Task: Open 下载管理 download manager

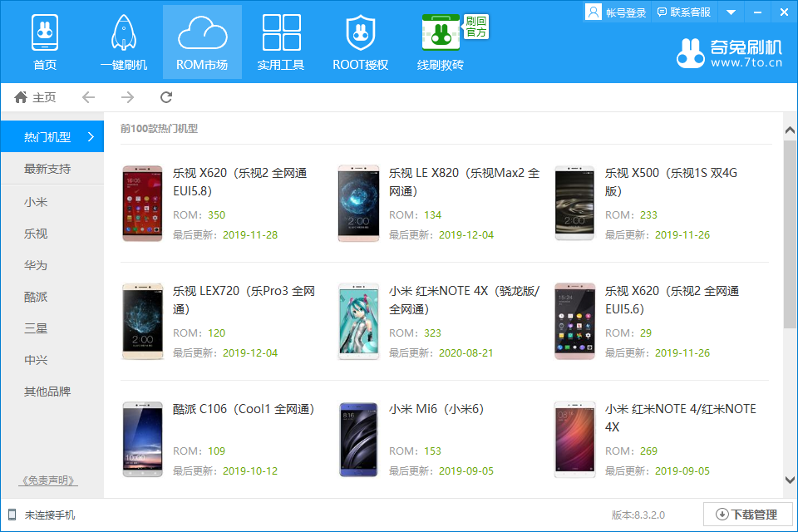Action: 747,515
